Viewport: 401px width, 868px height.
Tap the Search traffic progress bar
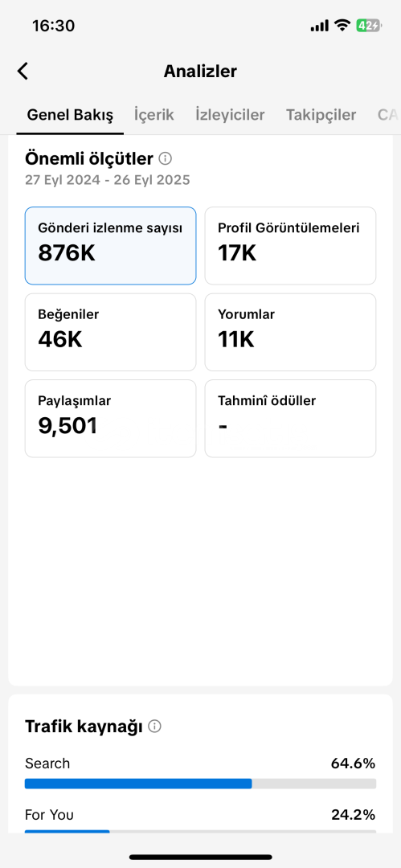click(x=201, y=784)
